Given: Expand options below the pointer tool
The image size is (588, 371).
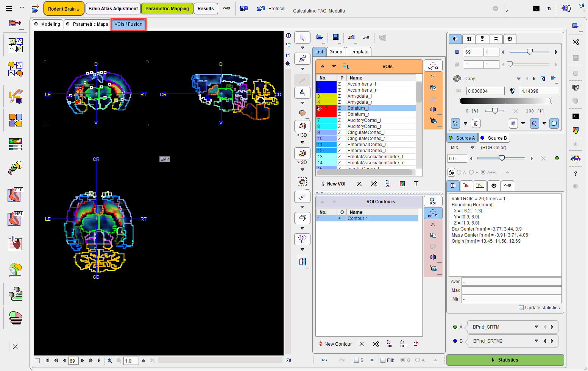Looking at the screenshot, I should coord(302,48).
